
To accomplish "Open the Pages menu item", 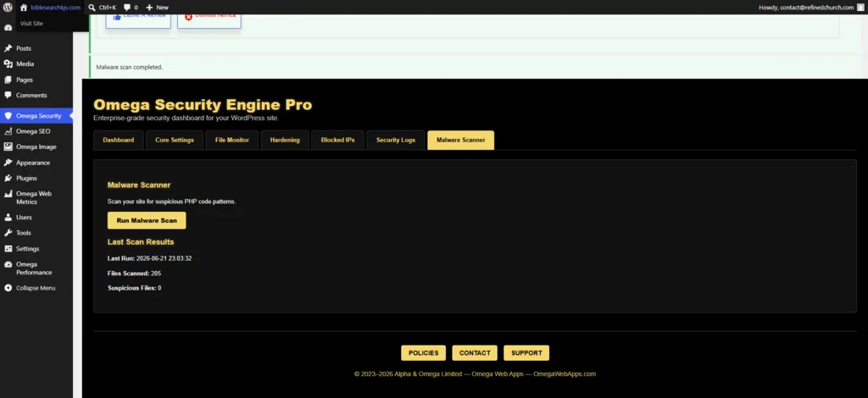I will 36,80.
